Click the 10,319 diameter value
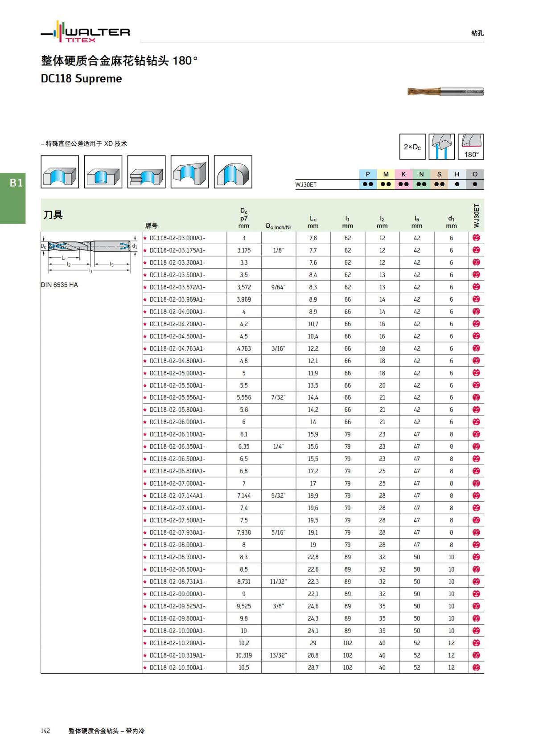 tap(244, 655)
